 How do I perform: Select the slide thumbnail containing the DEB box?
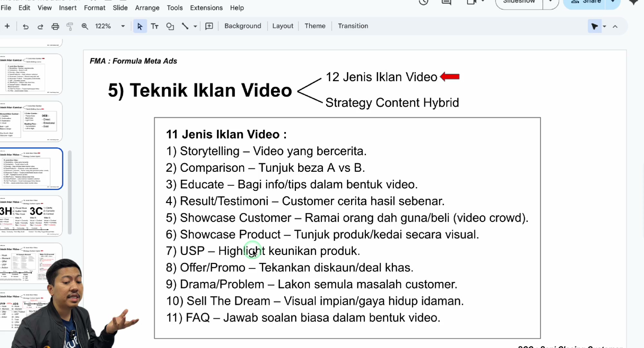(x=30, y=121)
